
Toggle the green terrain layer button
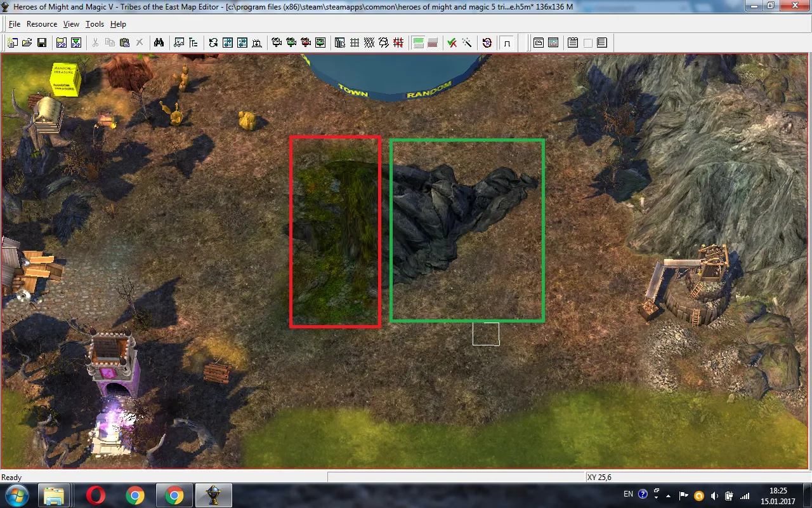click(x=418, y=43)
